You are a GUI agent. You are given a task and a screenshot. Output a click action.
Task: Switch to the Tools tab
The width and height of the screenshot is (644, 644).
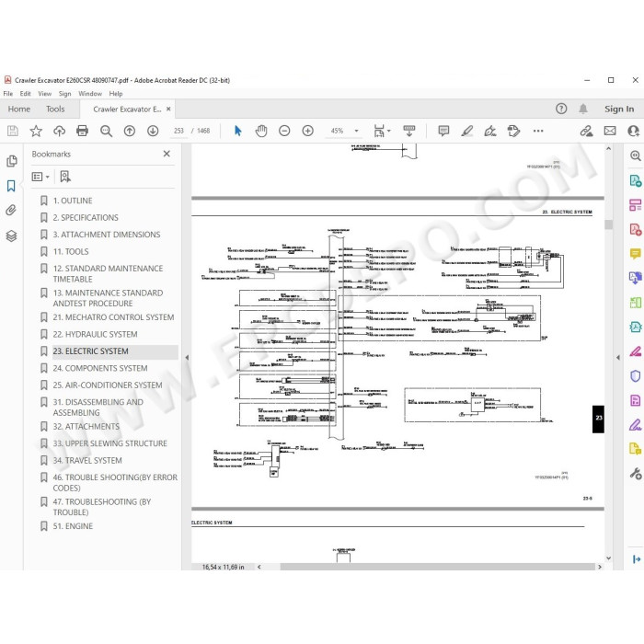(55, 109)
